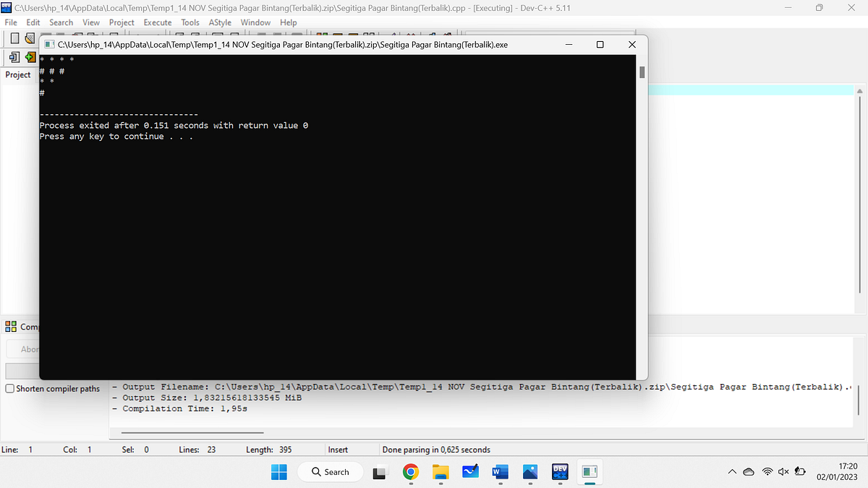
Task: Toggle Insert mode in the status bar
Action: [337, 449]
